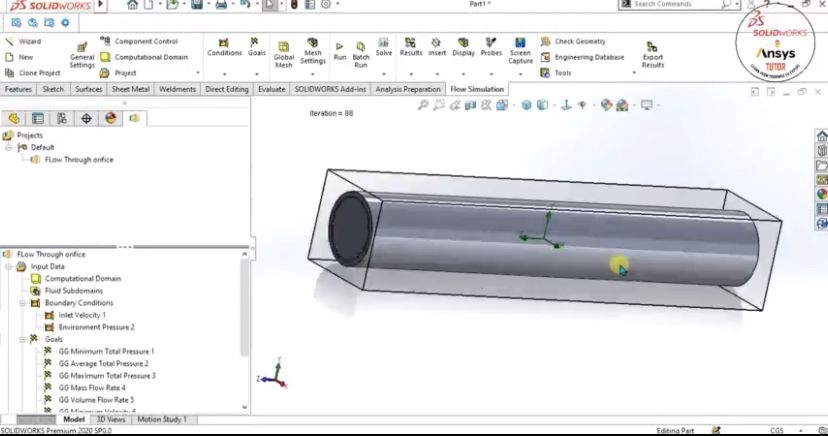Viewport: 828px width, 436px height.
Task: Click Clone Project command
Action: click(33, 73)
